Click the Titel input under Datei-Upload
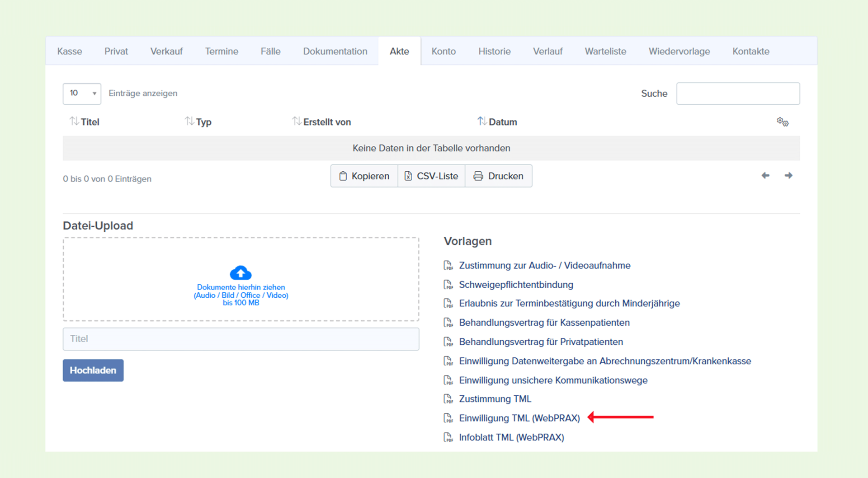This screenshot has height=478, width=868. 241,339
